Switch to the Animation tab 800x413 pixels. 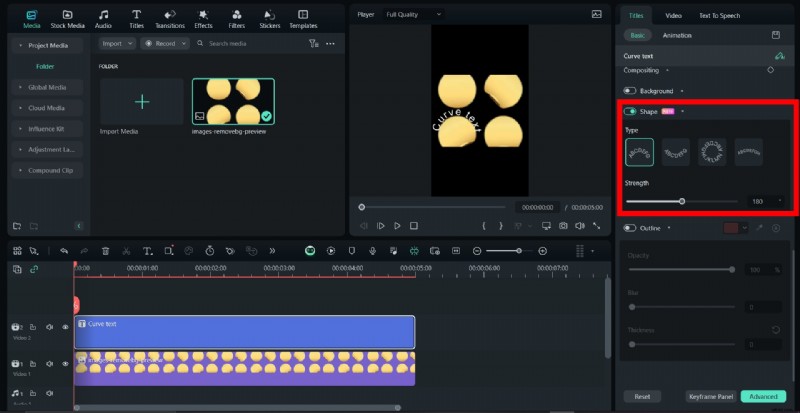coord(677,35)
